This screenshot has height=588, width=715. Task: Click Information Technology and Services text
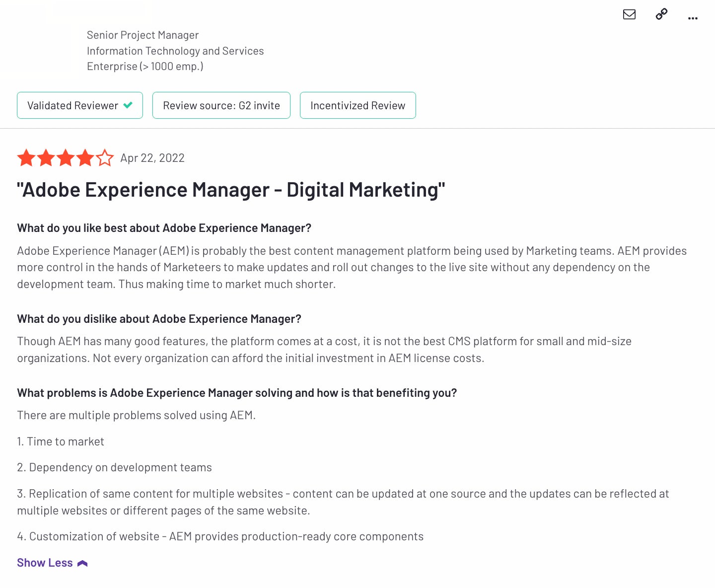(175, 51)
